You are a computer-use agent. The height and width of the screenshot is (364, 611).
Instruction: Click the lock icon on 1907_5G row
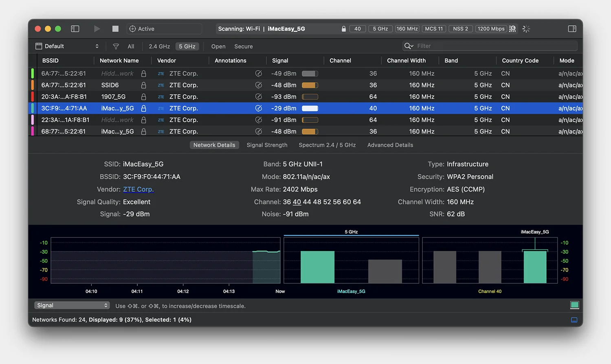(x=143, y=97)
